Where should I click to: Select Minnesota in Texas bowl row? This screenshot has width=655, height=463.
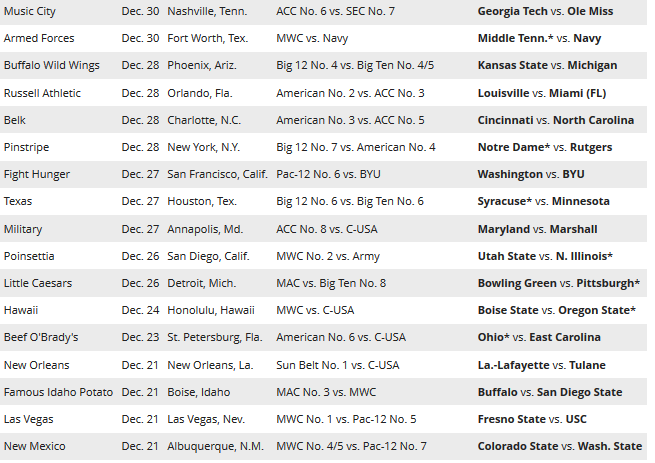click(x=581, y=201)
